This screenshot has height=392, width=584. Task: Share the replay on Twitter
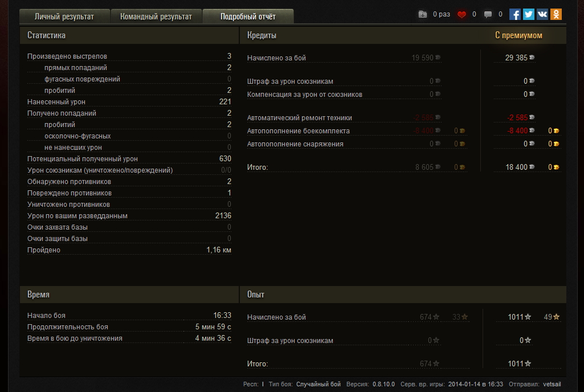click(x=529, y=15)
